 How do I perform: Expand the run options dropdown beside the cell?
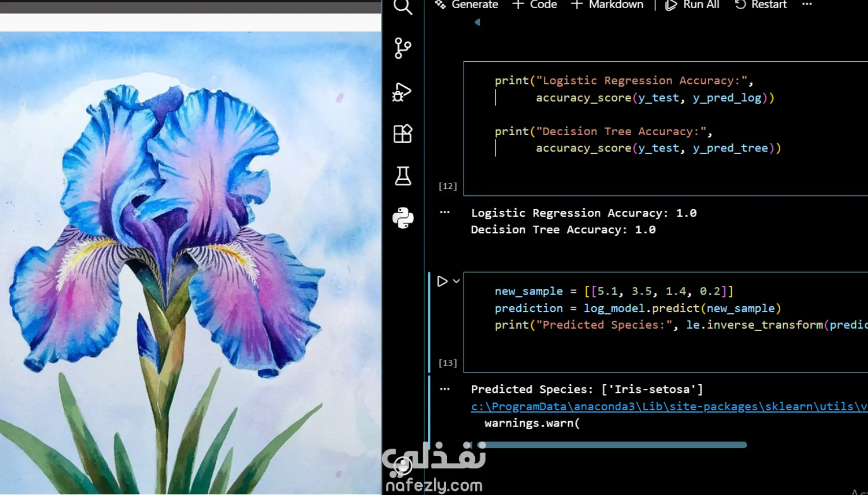456,281
